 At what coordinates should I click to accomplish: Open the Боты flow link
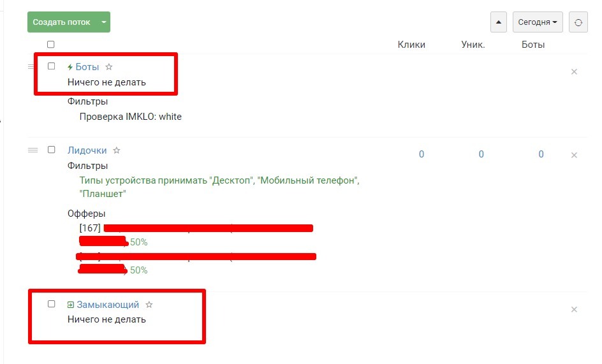click(87, 67)
